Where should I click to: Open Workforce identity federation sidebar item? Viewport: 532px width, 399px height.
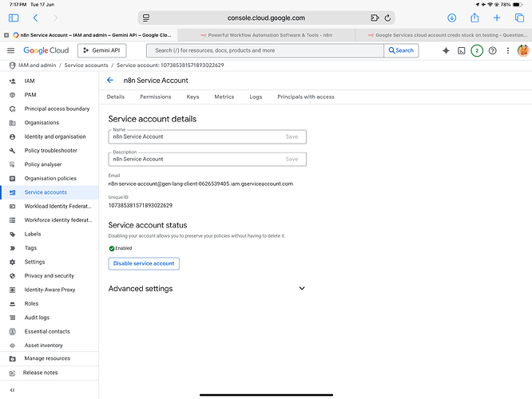50,219
